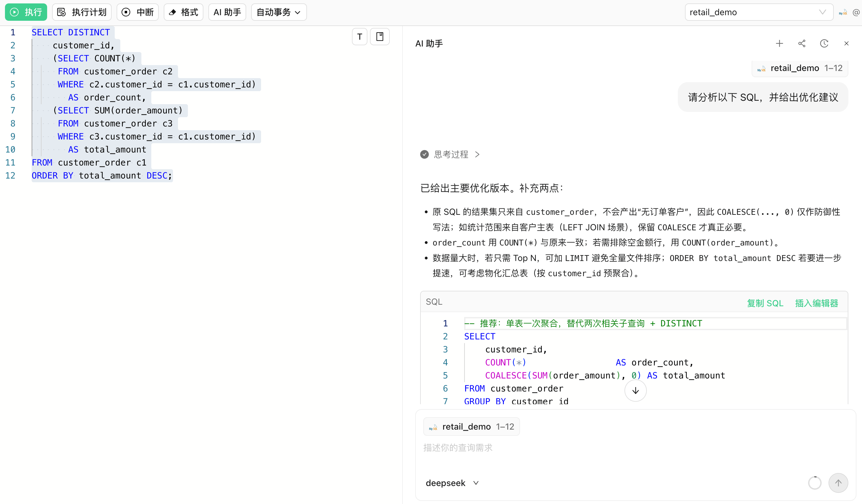The width and height of the screenshot is (862, 504).
Task: Click the @ icon at top right
Action: (856, 13)
